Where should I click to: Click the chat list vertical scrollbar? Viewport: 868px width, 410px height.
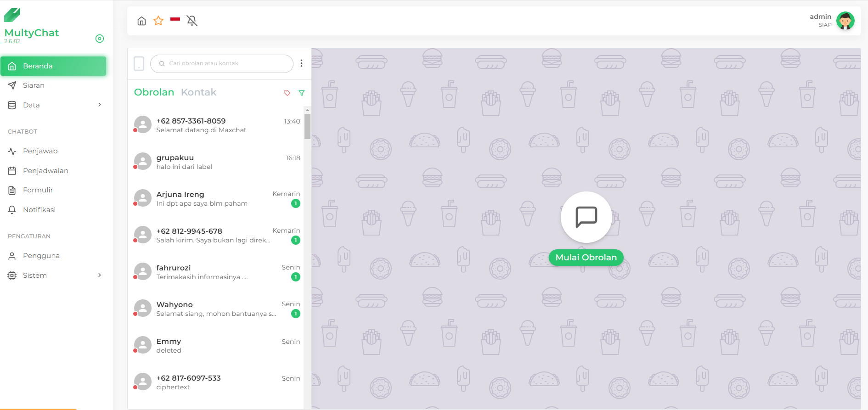click(307, 126)
